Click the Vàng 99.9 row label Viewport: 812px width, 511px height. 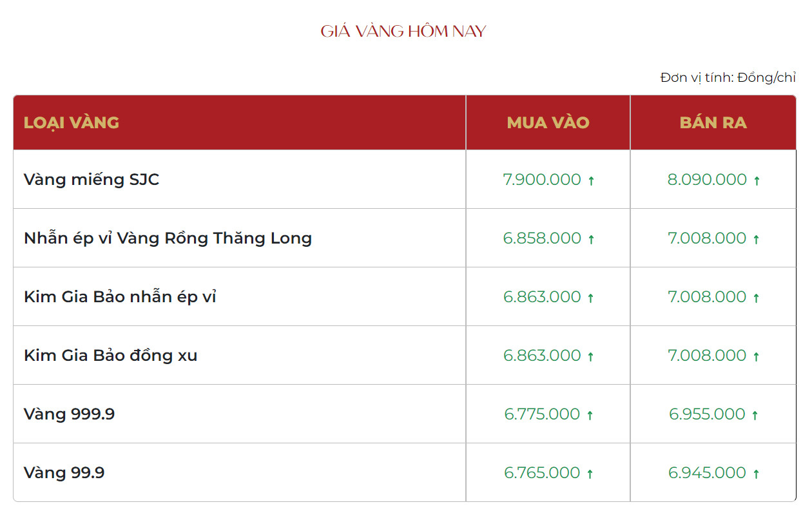point(64,472)
